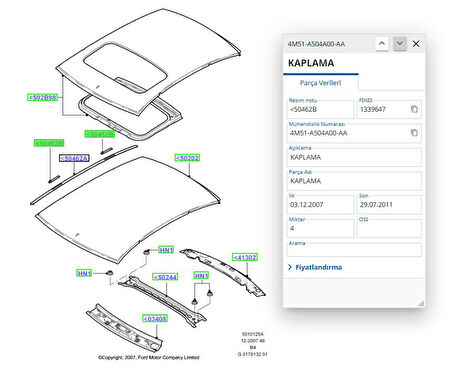Select the <03408 callout label
This screenshot has width=452, height=375.
click(155, 319)
